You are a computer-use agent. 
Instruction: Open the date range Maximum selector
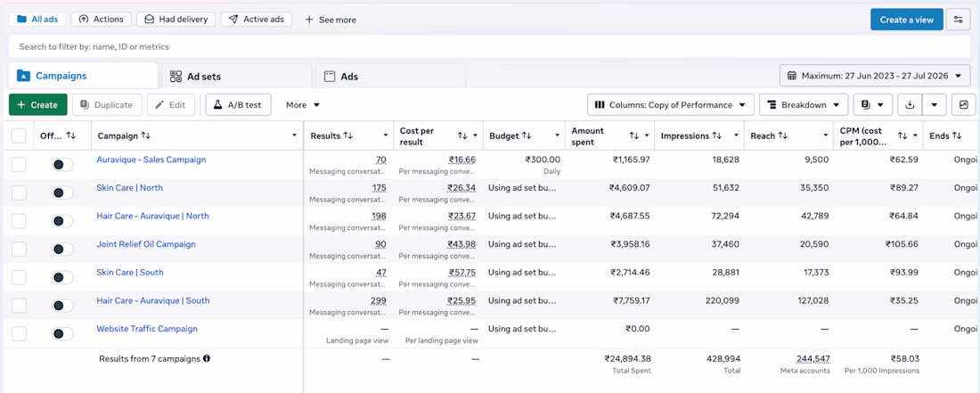(x=874, y=76)
